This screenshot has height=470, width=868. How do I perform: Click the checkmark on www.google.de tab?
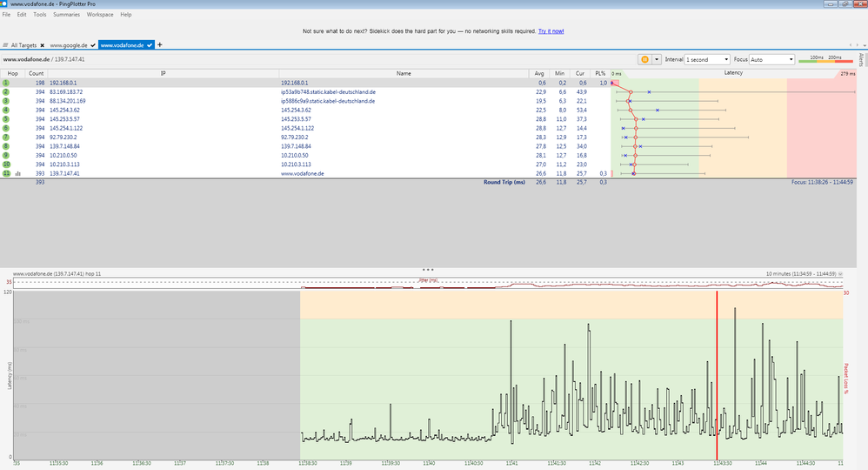[x=93, y=45]
